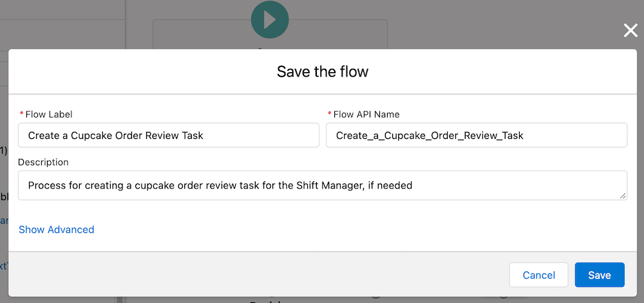Viewport: 644px width, 303px height.
Task: Expand the Show Advanced options
Action: click(x=56, y=229)
